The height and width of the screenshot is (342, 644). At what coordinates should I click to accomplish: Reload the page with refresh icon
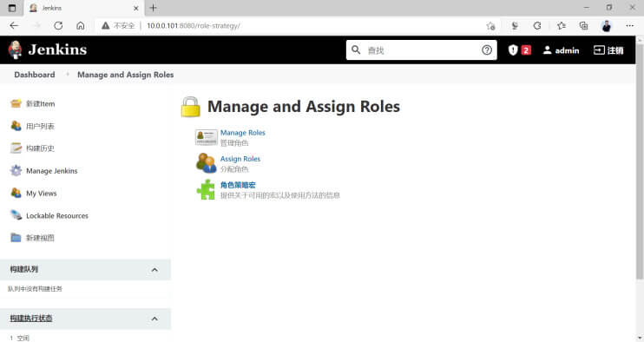point(58,25)
